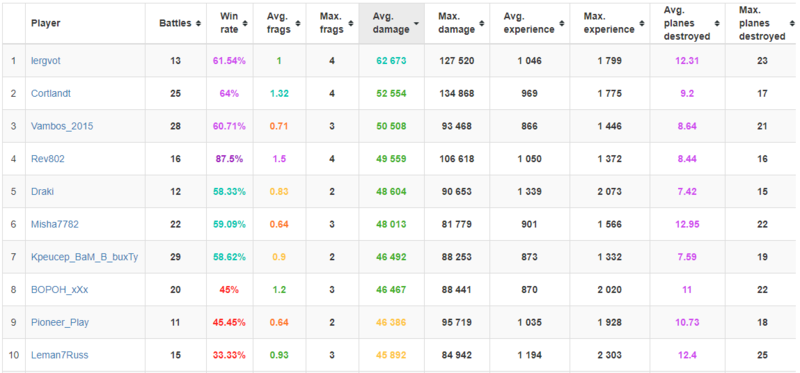Screen dimensions: 800x373
Task: Open Vambos_2015 player profile
Action: click(62, 126)
